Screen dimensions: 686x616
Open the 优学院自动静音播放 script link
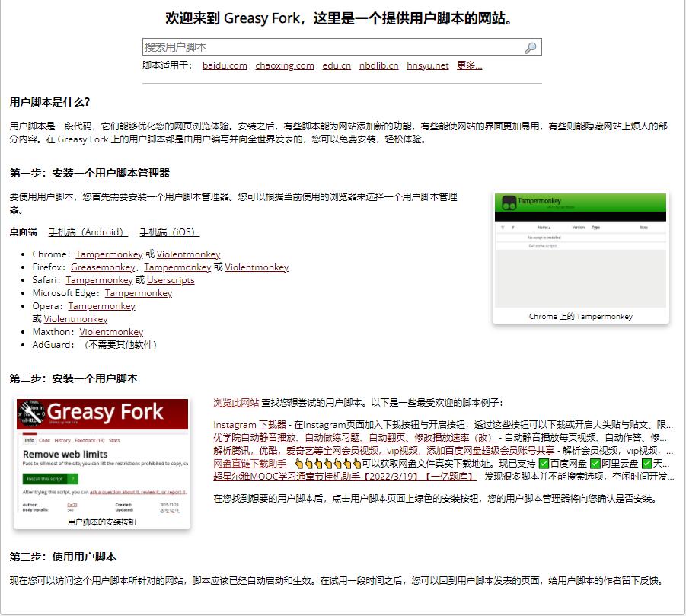click(355, 438)
